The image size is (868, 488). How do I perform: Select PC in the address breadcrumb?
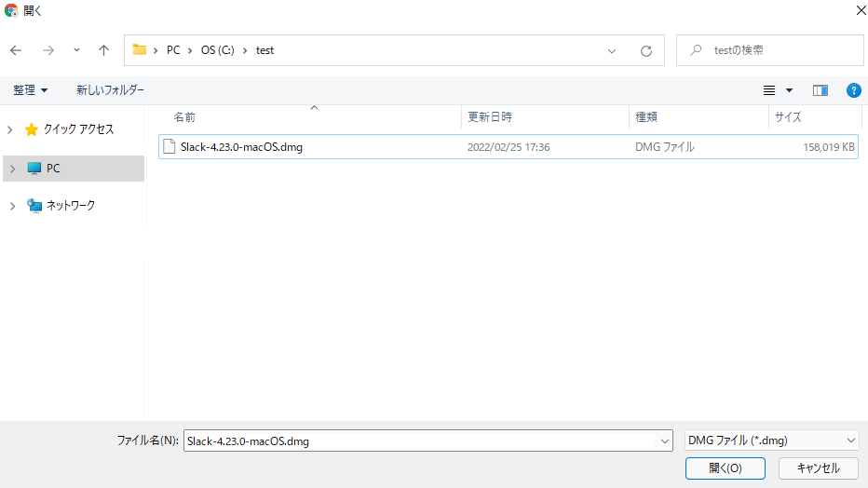tap(173, 50)
